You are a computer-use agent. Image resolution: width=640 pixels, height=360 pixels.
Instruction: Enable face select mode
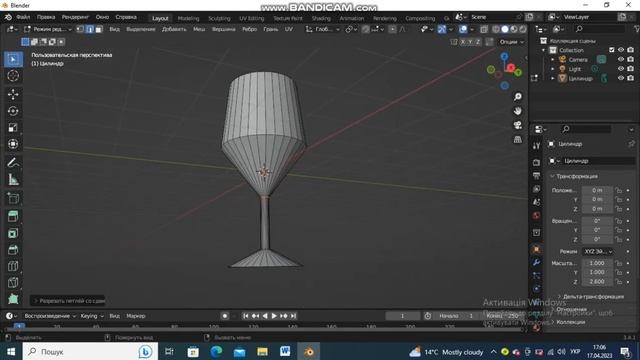tap(98, 29)
